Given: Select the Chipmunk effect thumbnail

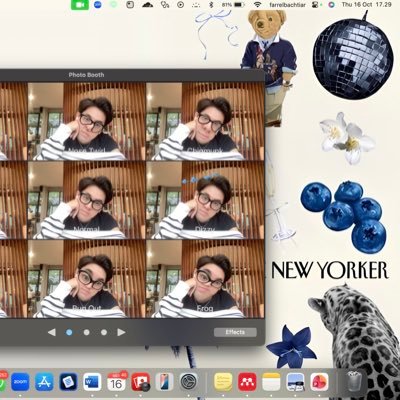Looking at the screenshot, I should click(205, 122).
